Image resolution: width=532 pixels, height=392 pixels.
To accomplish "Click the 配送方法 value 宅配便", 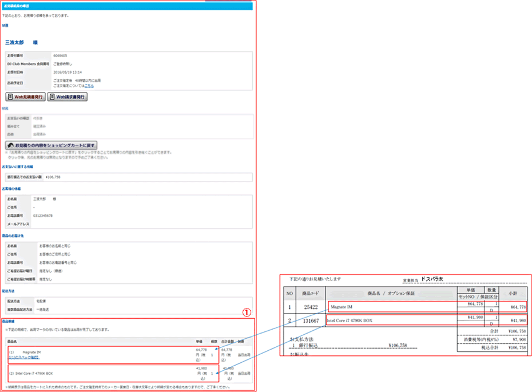I will click(41, 301).
